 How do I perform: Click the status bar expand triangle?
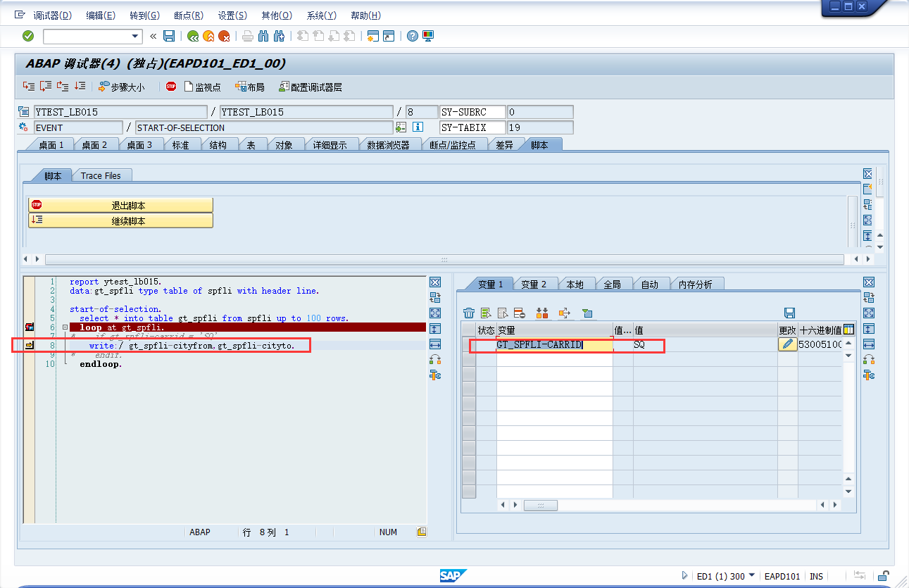[x=684, y=576]
